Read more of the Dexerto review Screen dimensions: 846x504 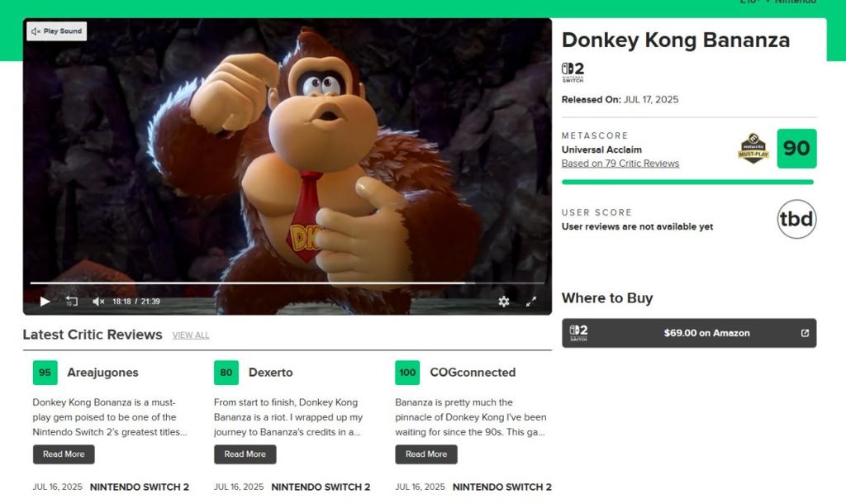(245, 454)
